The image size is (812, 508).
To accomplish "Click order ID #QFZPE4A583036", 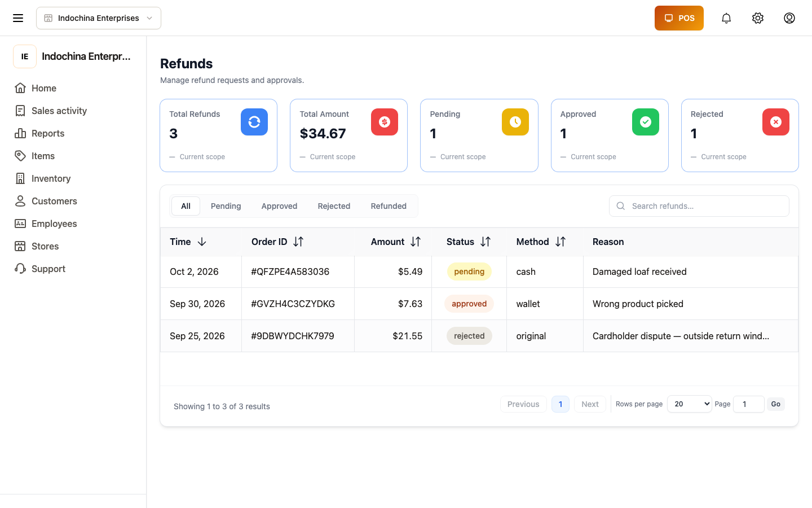I will click(290, 271).
